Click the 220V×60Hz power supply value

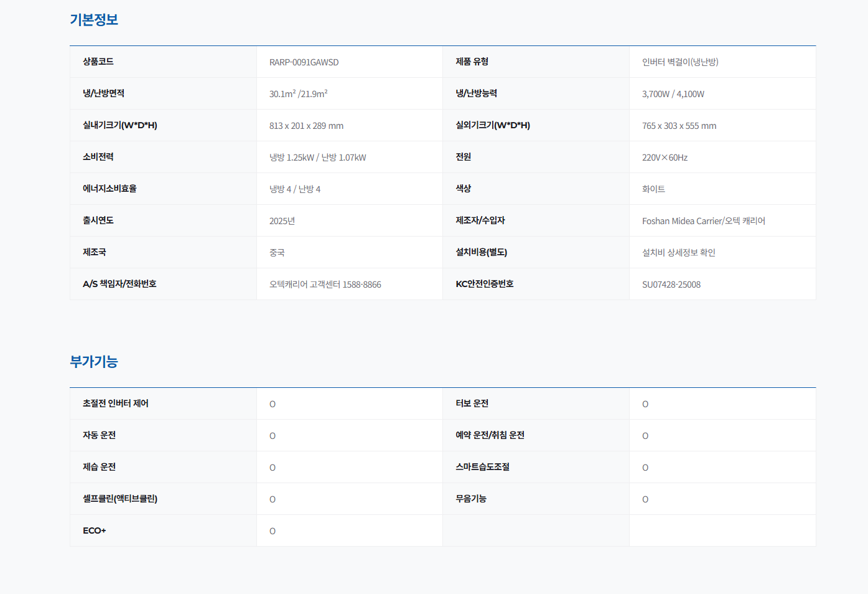[665, 158]
